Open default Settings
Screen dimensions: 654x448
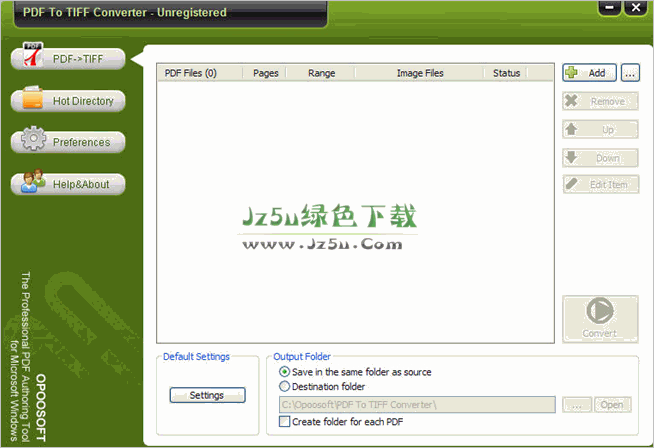point(207,395)
